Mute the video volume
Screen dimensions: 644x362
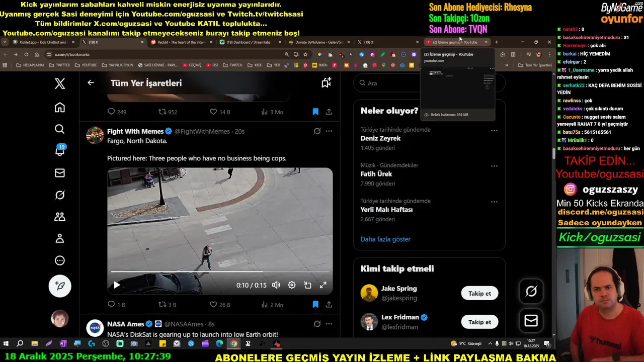tap(276, 285)
